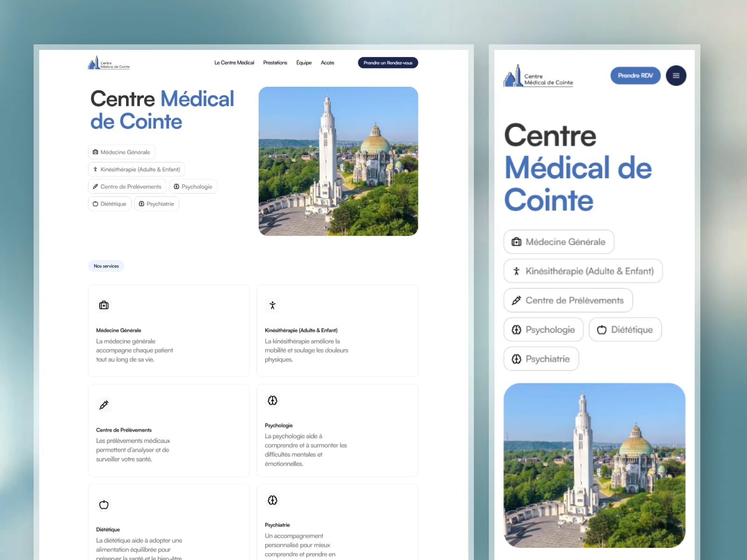Click person icon in mobile Kinésithérapie chip
The width and height of the screenshot is (747, 560).
point(516,271)
